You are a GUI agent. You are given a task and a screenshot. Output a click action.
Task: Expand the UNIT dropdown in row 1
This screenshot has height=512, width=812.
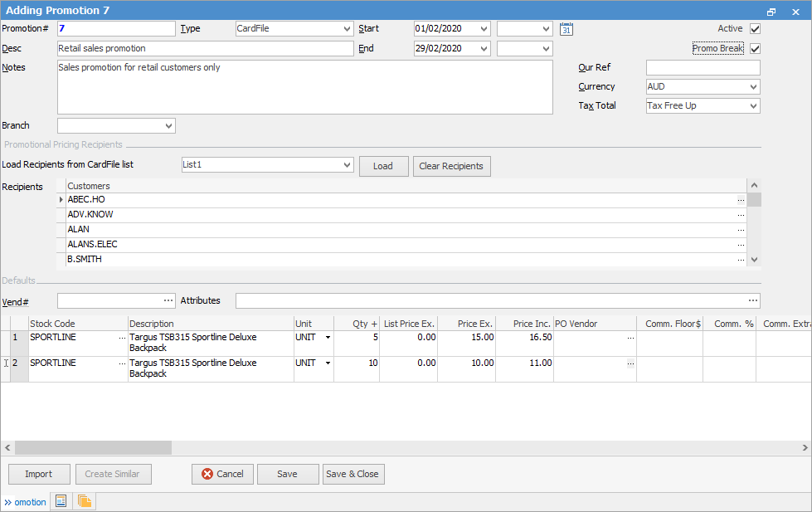pos(326,338)
